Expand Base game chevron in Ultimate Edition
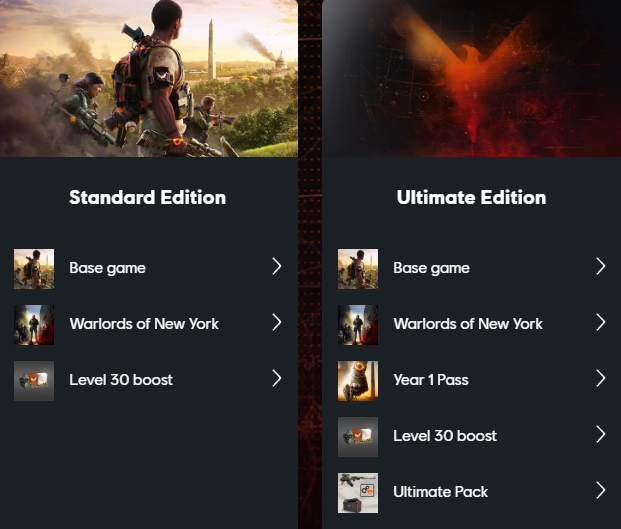 pos(601,266)
